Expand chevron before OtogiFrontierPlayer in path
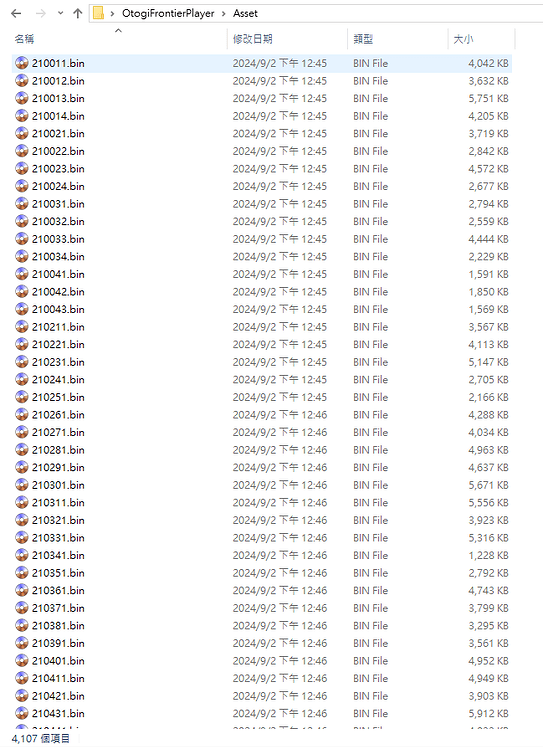 click(112, 13)
